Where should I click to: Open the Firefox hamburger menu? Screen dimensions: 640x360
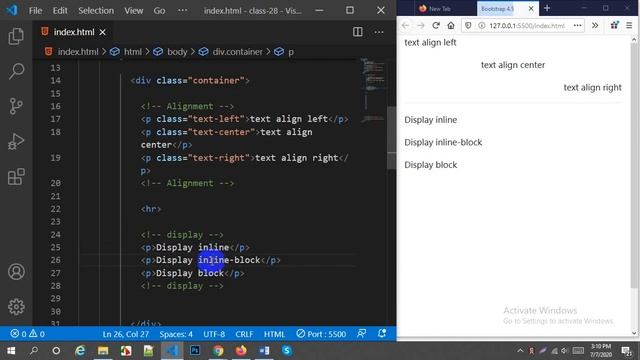(629, 25)
